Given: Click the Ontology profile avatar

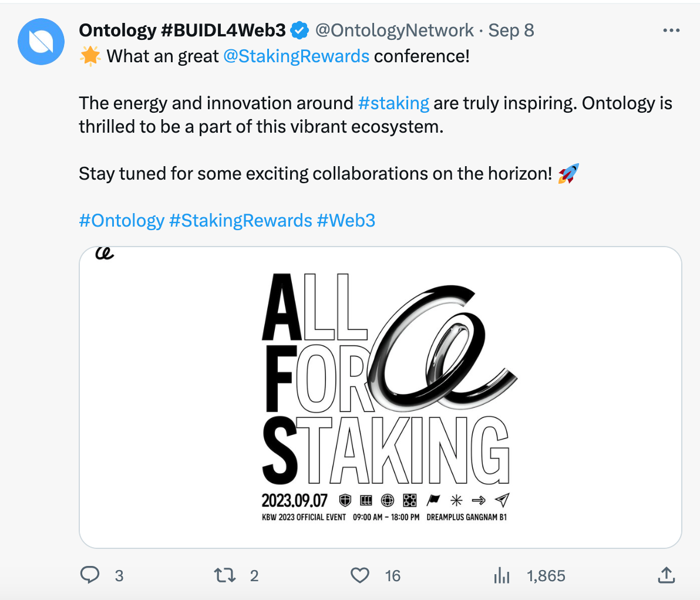Looking at the screenshot, I should pyautogui.click(x=41, y=42).
